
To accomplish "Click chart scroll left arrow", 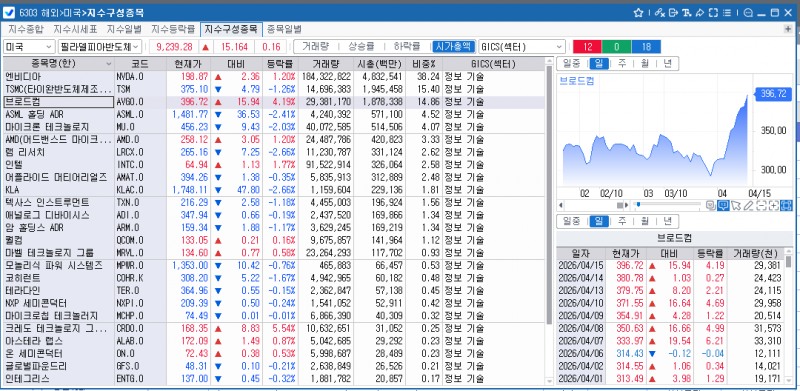I will pyautogui.click(x=561, y=205).
